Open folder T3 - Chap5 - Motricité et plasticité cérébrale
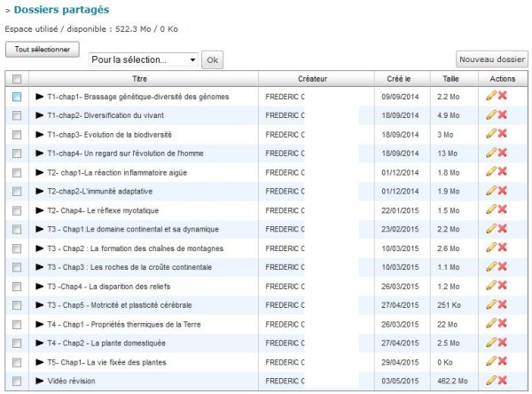 pyautogui.click(x=129, y=305)
